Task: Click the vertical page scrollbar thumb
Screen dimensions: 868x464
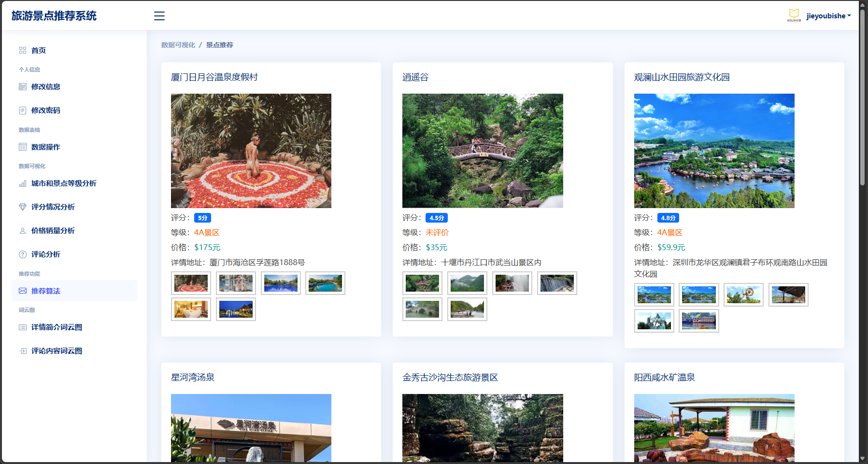Action: pos(863,97)
